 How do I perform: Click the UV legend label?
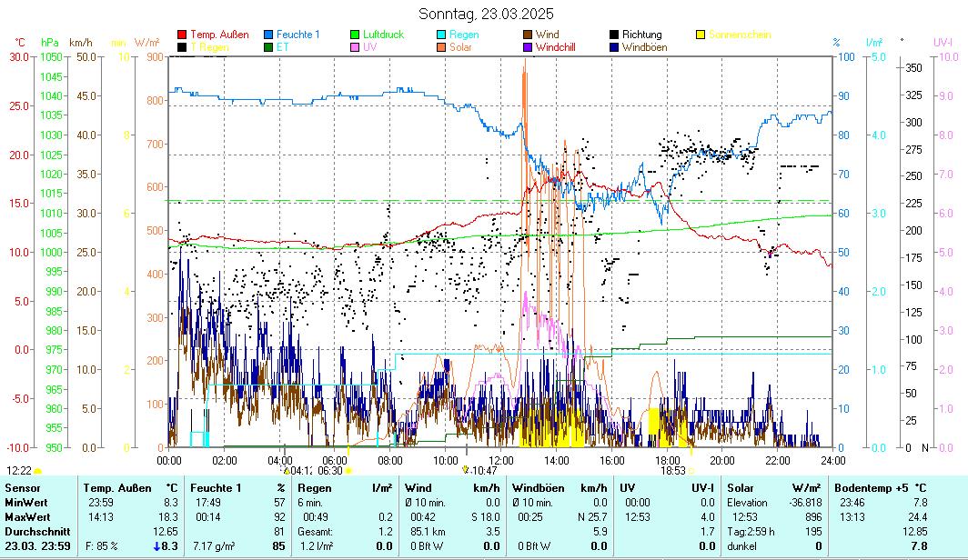pos(369,46)
